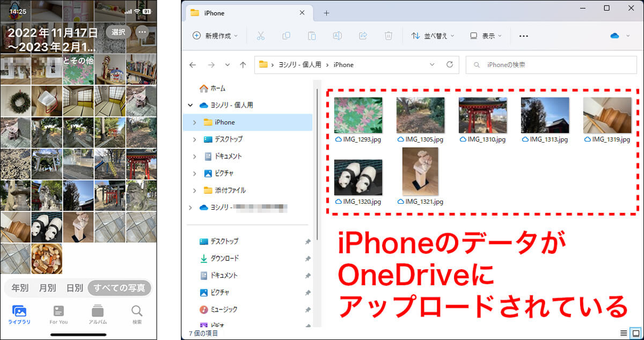Open ライブラリ tab in Photos

click(x=19, y=315)
